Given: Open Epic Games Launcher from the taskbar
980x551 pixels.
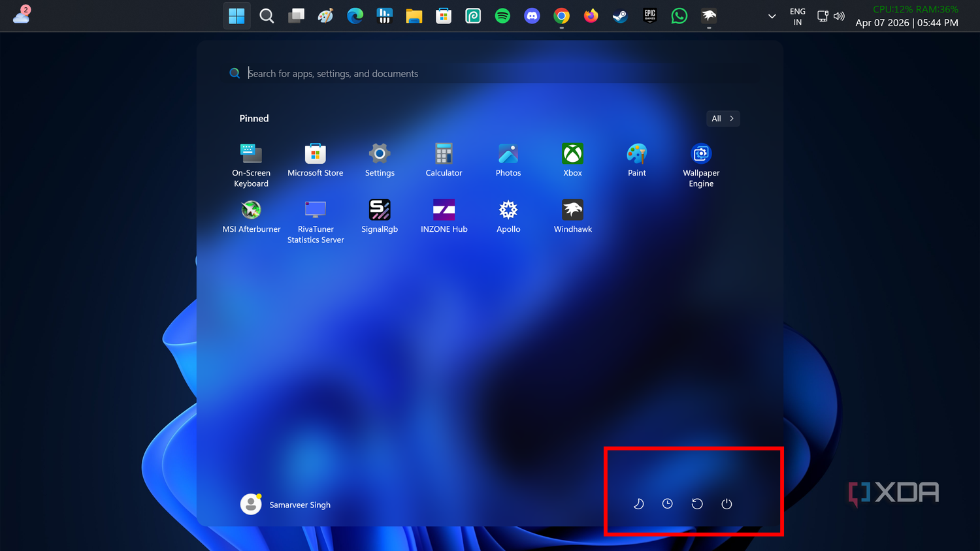Looking at the screenshot, I should (649, 16).
